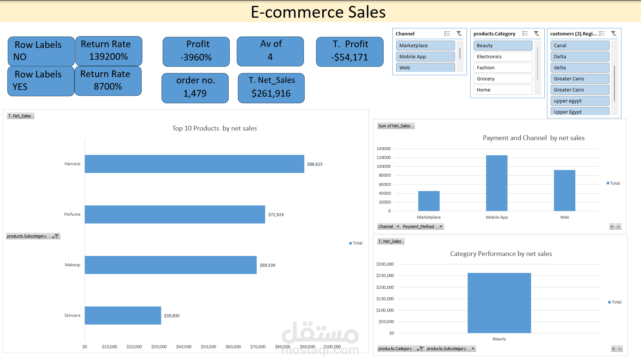Open the Channel field dropdown below Payment chart
This screenshot has height=364, width=641.
click(398, 226)
